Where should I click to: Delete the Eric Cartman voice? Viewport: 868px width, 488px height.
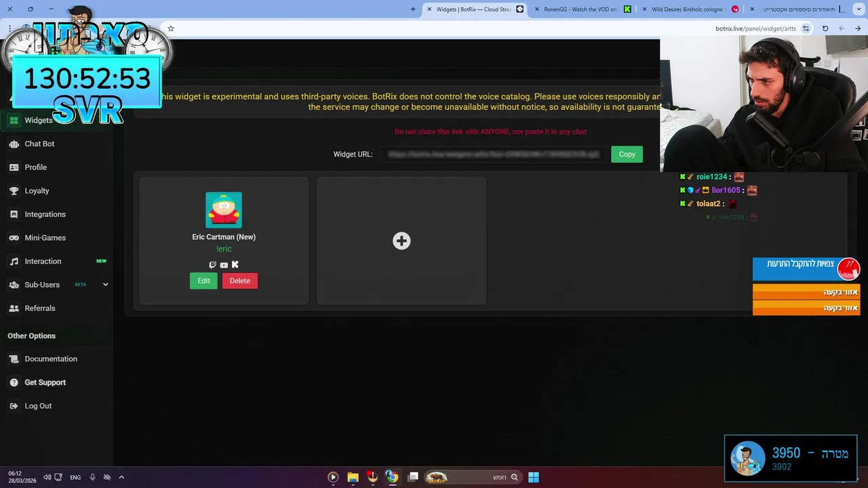pos(239,281)
